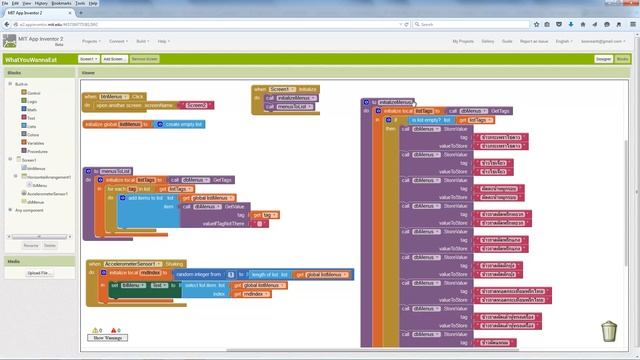Open the Screen1 screen selector dropdown
Image resolution: width=640 pixels, height=360 pixels.
[x=89, y=59]
